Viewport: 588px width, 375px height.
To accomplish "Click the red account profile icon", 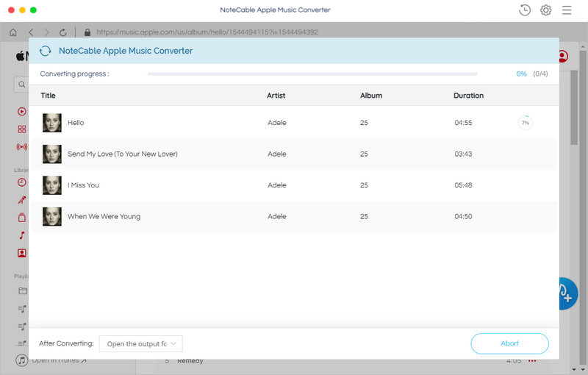I will pyautogui.click(x=562, y=56).
